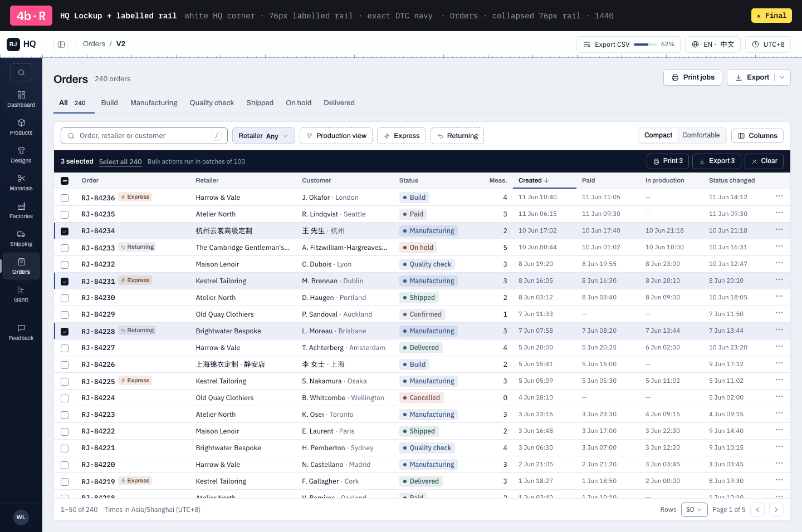
Task: Open Designs in the sidebar
Action: click(x=21, y=155)
